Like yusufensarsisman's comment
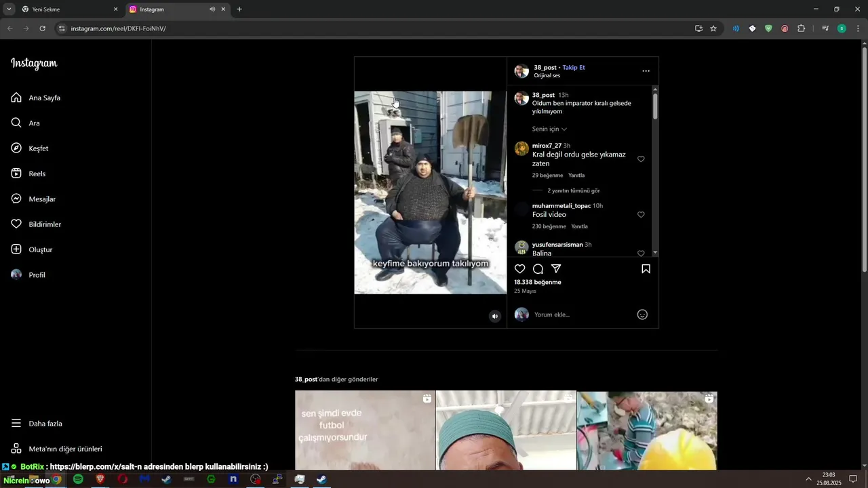Viewport: 868px width, 488px height. coord(641,253)
